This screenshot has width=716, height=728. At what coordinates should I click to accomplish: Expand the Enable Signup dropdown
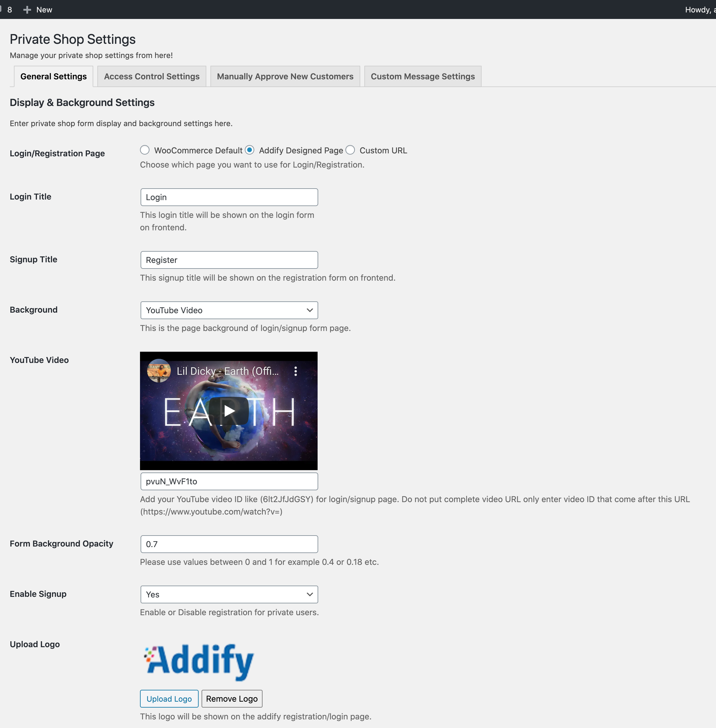pos(229,594)
